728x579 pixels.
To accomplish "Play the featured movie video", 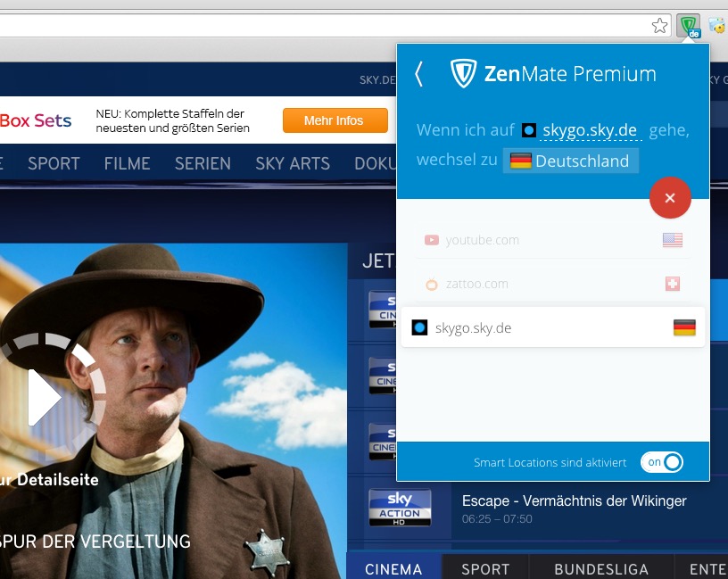I will click(x=45, y=396).
